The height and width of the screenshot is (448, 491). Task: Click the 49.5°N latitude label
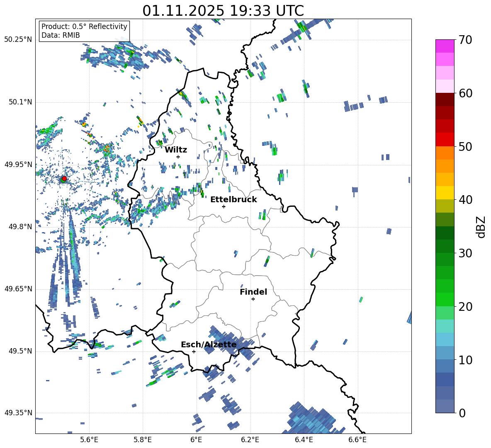(x=20, y=351)
